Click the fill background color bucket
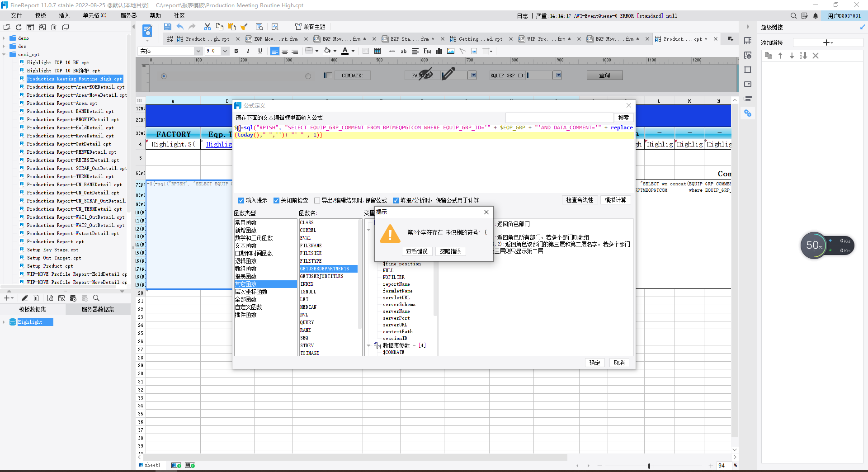The width and height of the screenshot is (868, 472). pyautogui.click(x=327, y=51)
